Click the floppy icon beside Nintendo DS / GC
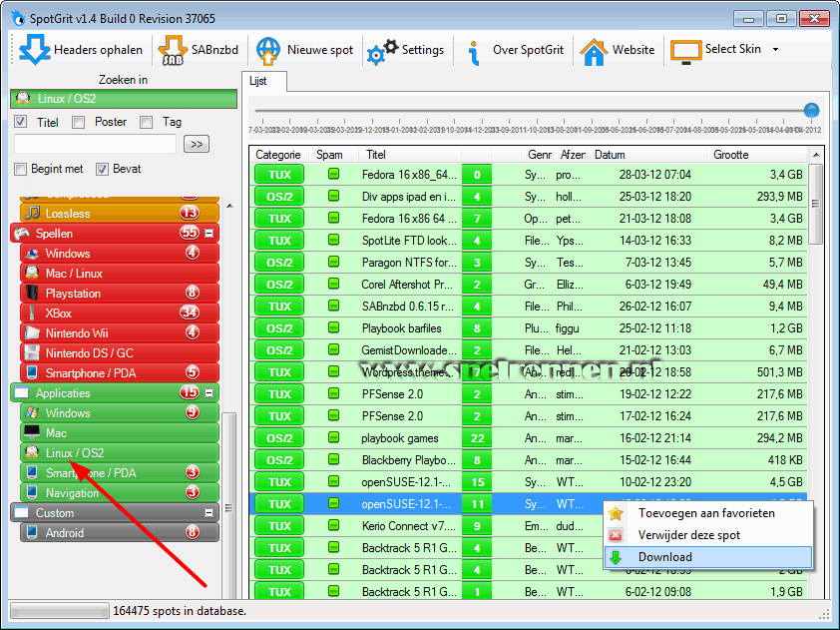This screenshot has height=630, width=840. point(32,352)
